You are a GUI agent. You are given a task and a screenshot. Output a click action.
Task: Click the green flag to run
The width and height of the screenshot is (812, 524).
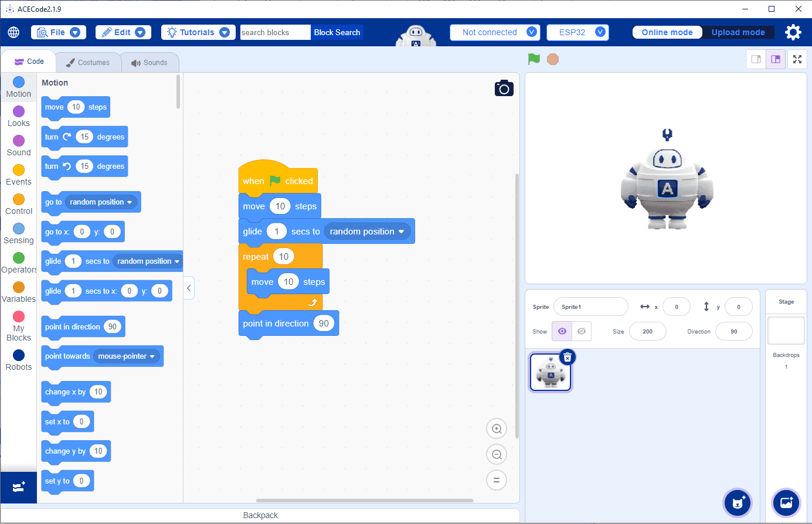coord(533,59)
